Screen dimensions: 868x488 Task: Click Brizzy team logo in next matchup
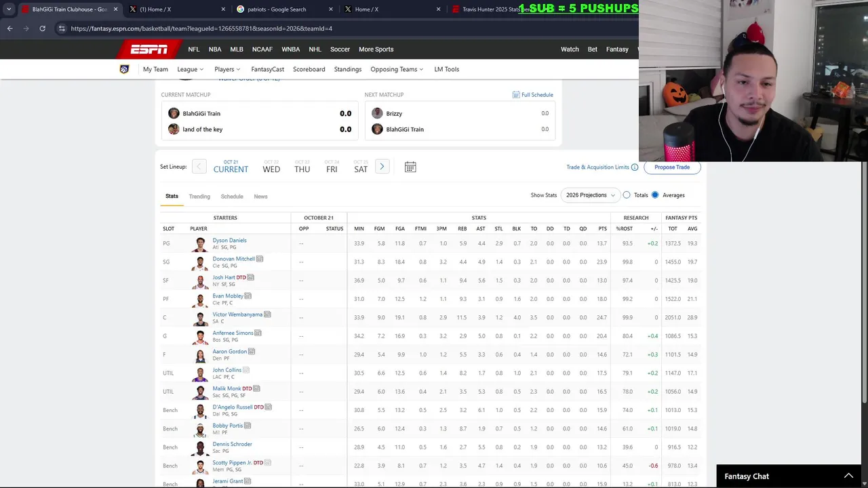377,113
